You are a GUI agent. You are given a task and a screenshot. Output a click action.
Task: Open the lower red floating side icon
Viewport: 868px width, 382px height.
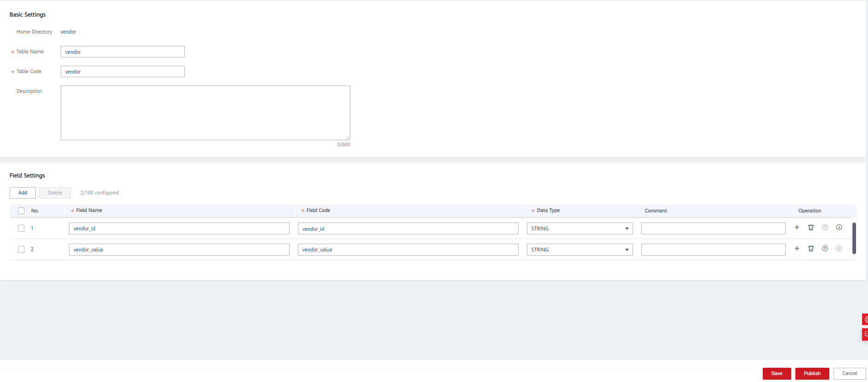[865, 334]
